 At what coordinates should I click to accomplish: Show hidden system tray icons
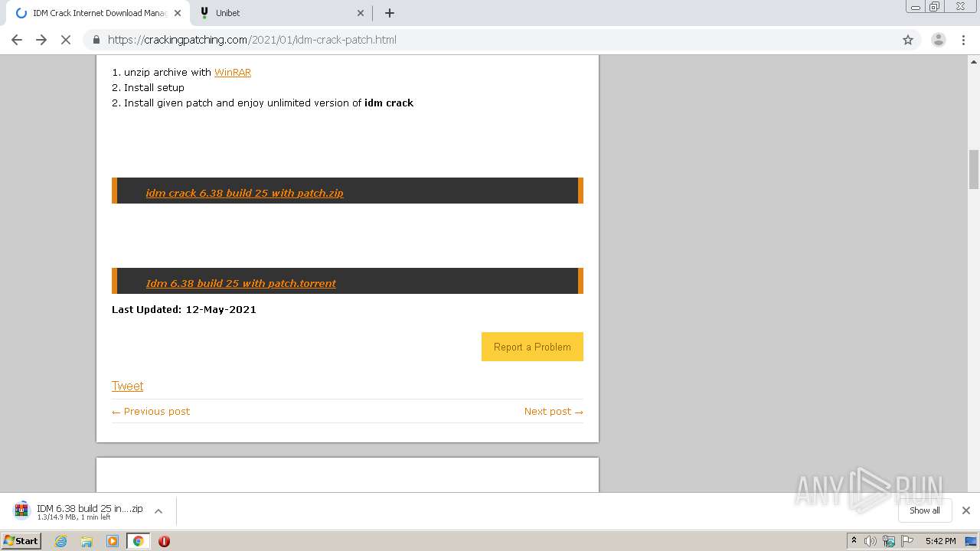[x=854, y=541]
